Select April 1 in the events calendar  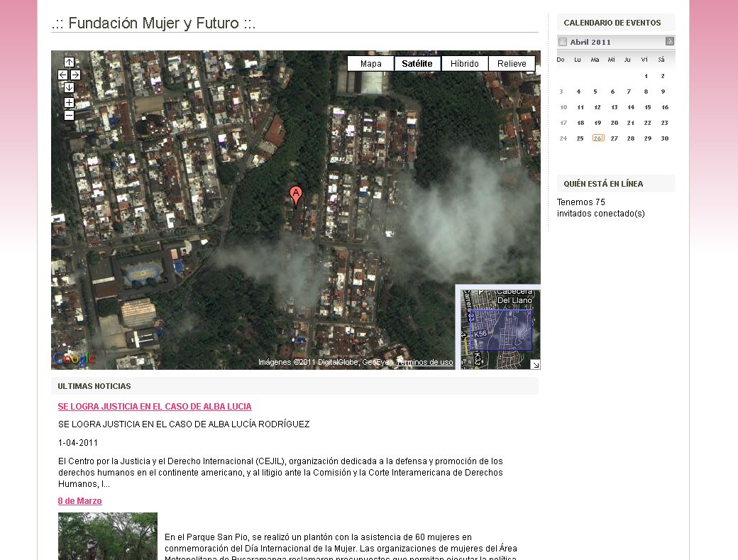[x=646, y=75]
